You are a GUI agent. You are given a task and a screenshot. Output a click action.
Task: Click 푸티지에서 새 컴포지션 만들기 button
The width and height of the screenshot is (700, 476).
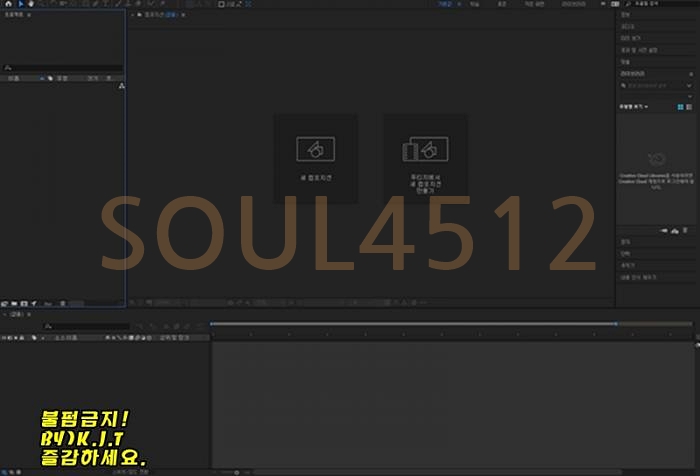425,158
